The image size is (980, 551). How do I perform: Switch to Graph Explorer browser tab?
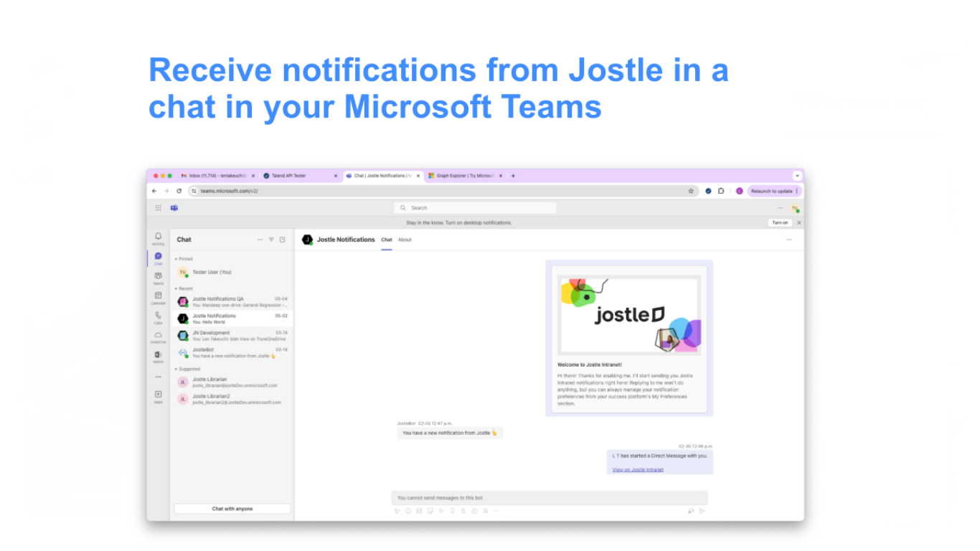click(465, 176)
